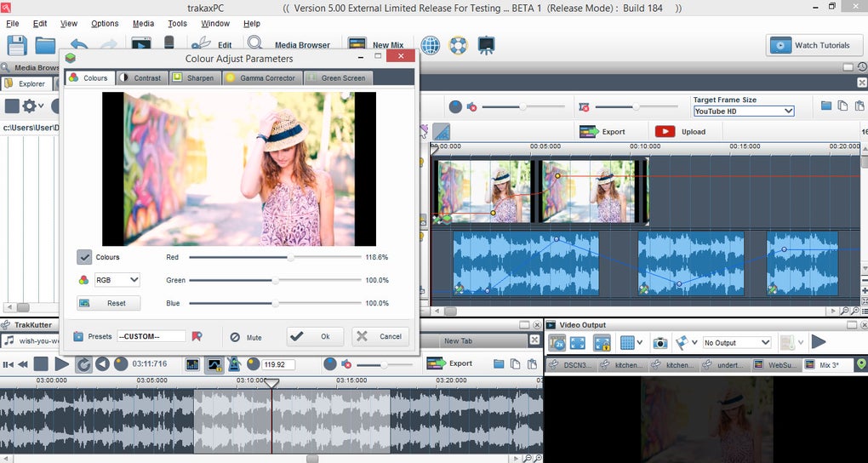Toggle the loop button in TrakKutter
Screen dimensions: 868x463
point(84,364)
